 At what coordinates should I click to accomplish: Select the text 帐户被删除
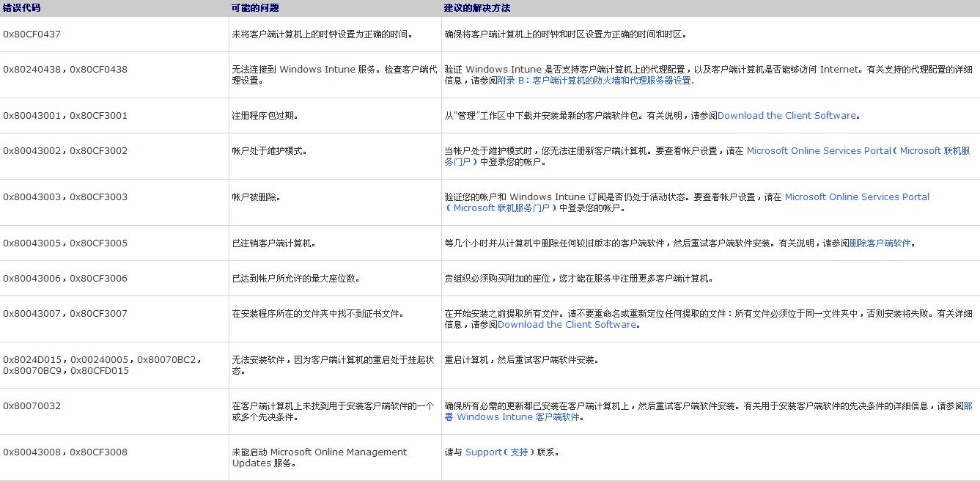pos(257,197)
